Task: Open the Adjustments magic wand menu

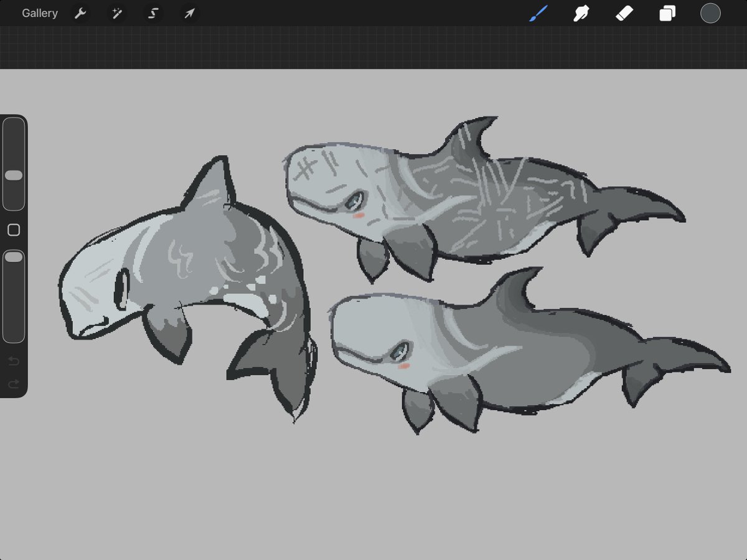Action: tap(116, 13)
